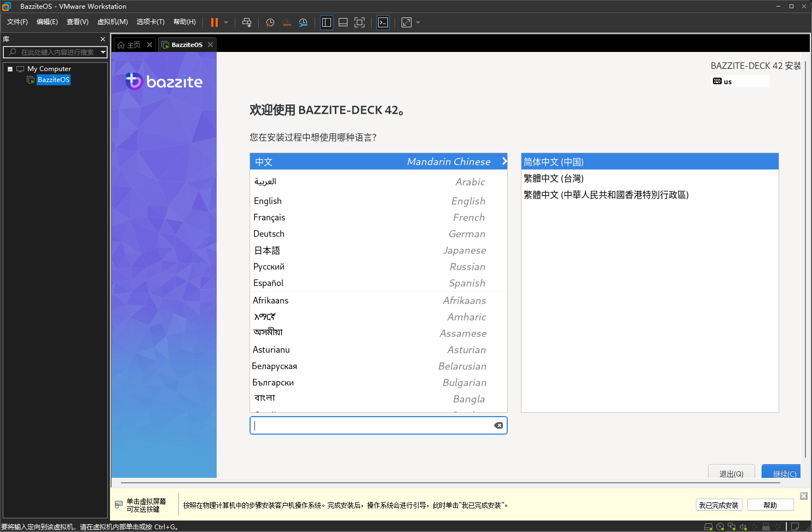The height and width of the screenshot is (532, 812).
Task: Open the 编辑(E) menu
Action: point(47,22)
